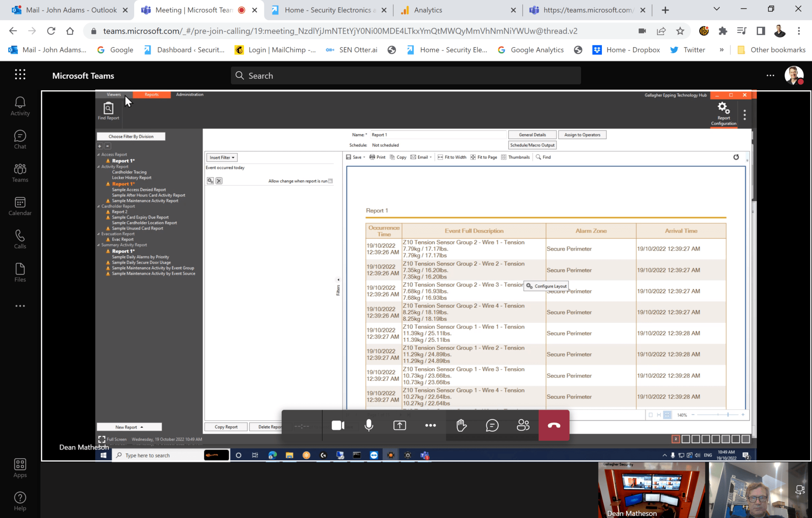Collapse the Cardholder Report tree node
This screenshot has height=518, width=812.
coord(99,206)
